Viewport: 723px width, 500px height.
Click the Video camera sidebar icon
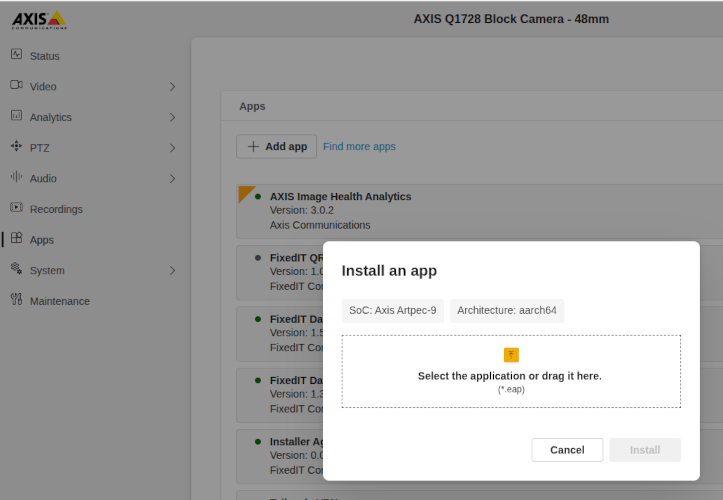(17, 85)
